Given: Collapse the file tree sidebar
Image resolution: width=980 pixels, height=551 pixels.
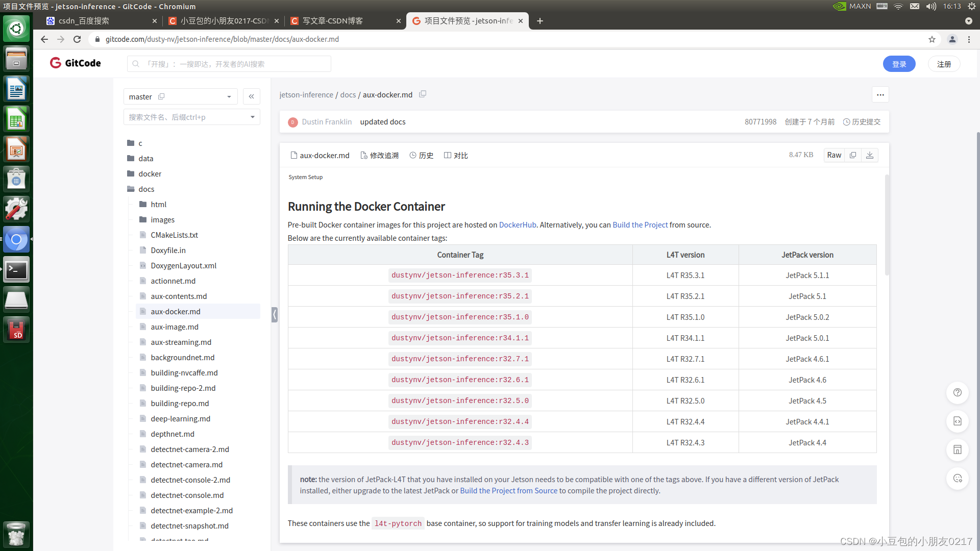Looking at the screenshot, I should [x=252, y=96].
